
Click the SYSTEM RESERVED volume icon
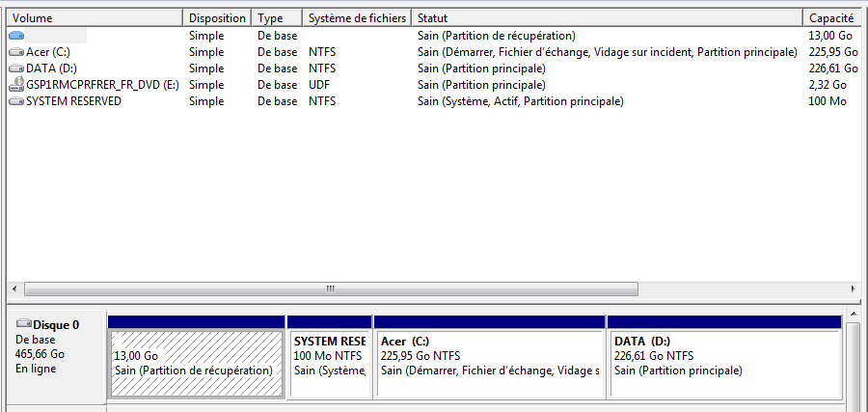click(16, 101)
